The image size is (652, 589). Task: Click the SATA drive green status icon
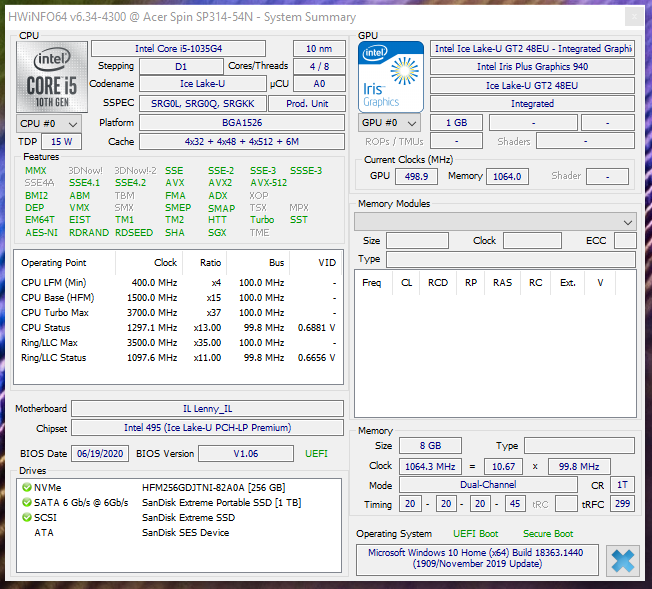tap(26, 503)
